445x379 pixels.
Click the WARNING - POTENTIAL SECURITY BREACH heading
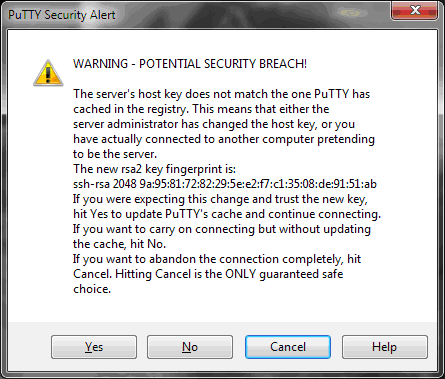pyautogui.click(x=190, y=64)
